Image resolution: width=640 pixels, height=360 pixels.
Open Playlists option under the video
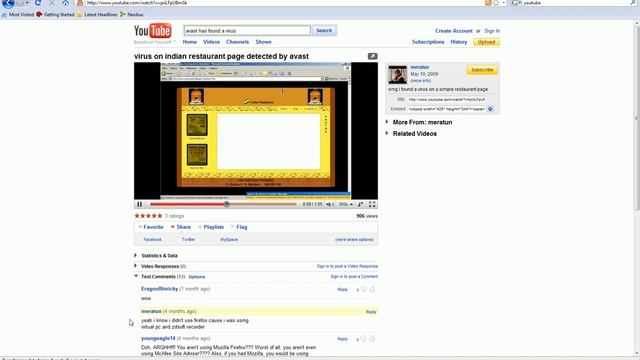coord(211,227)
